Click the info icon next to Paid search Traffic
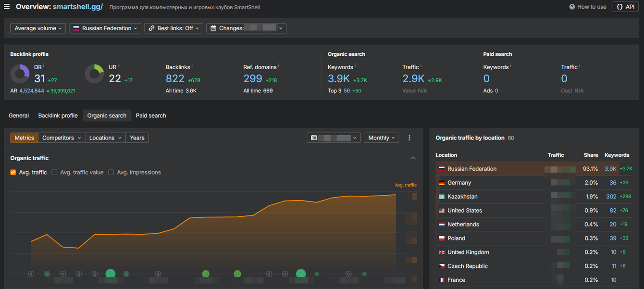This screenshot has height=289, width=644. point(580,65)
